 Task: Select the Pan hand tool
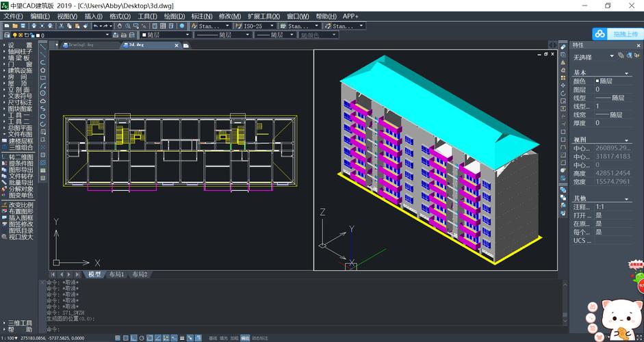[x=120, y=25]
